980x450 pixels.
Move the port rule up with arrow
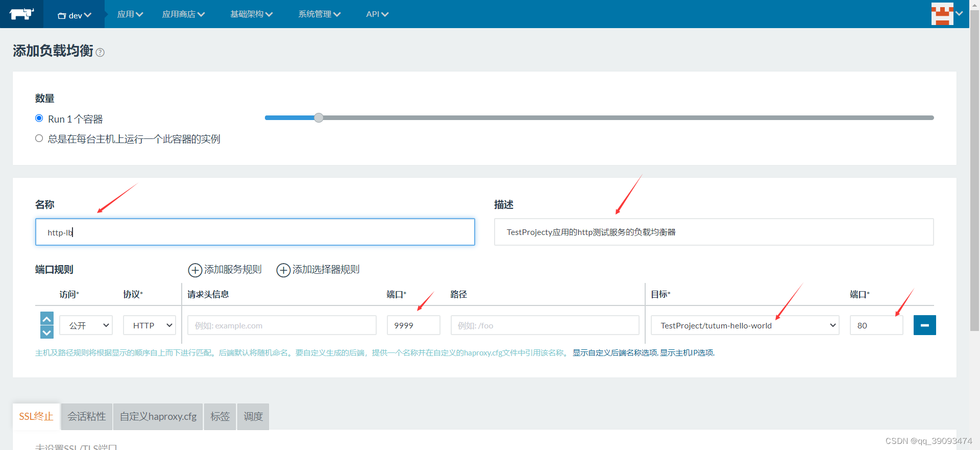coord(47,319)
